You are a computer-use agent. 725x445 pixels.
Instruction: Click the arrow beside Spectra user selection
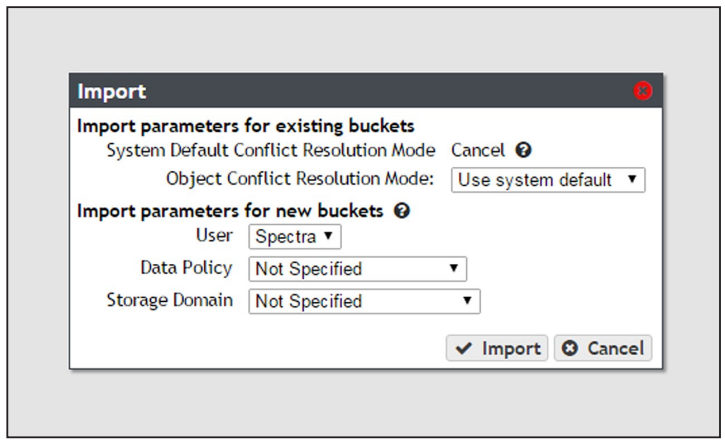(328, 235)
